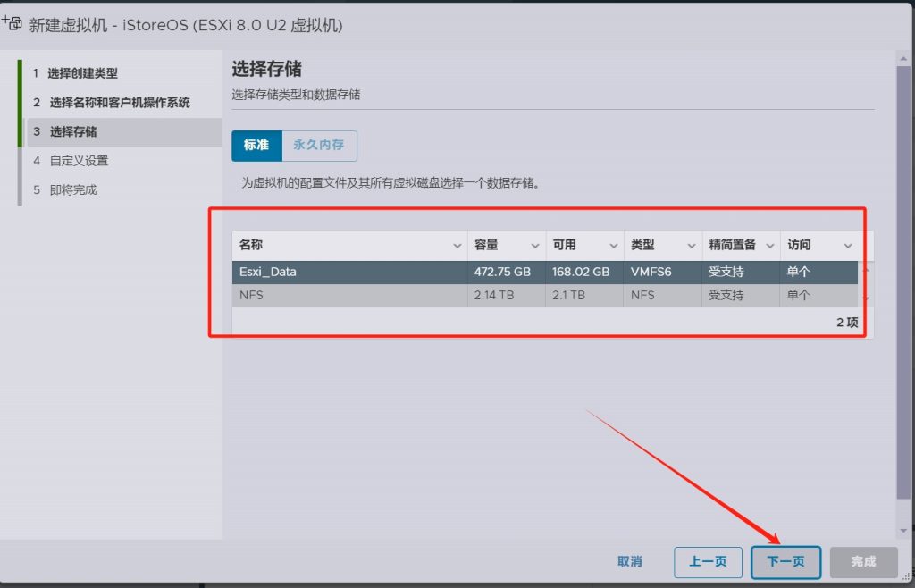The image size is (915, 588).
Task: Click the greyed 完成 button
Action: click(864, 562)
